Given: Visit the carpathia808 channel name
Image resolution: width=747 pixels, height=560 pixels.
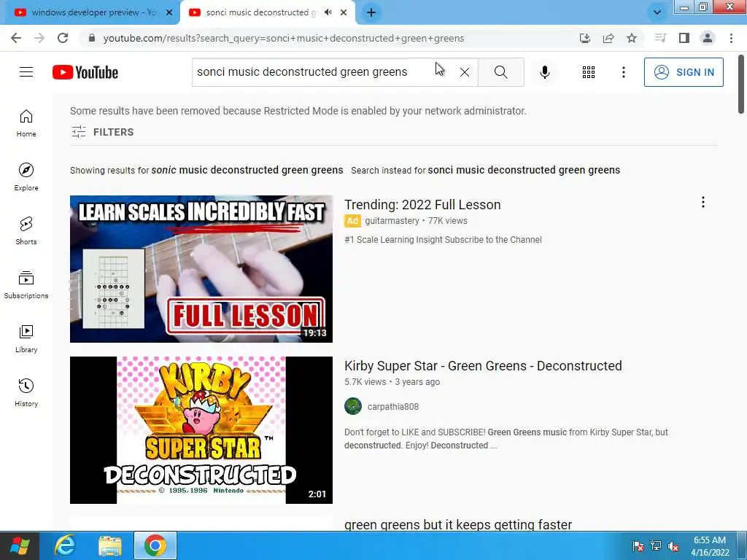Looking at the screenshot, I should tap(393, 407).
